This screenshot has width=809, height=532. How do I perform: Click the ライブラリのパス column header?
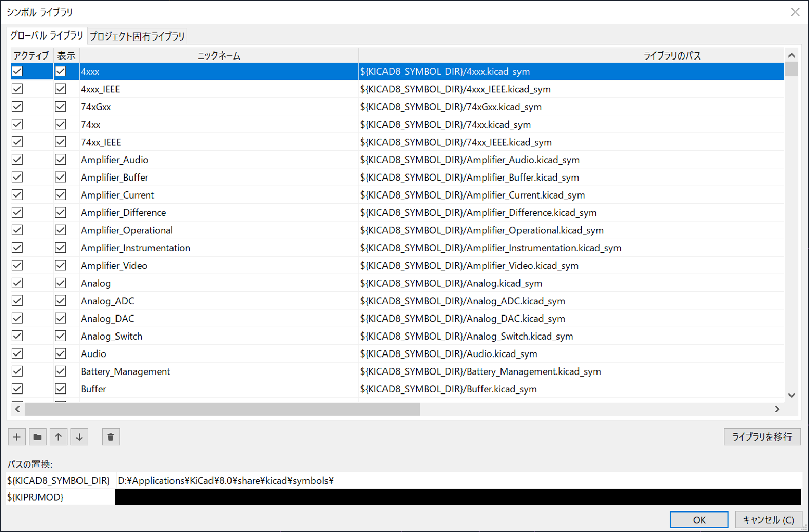point(672,55)
